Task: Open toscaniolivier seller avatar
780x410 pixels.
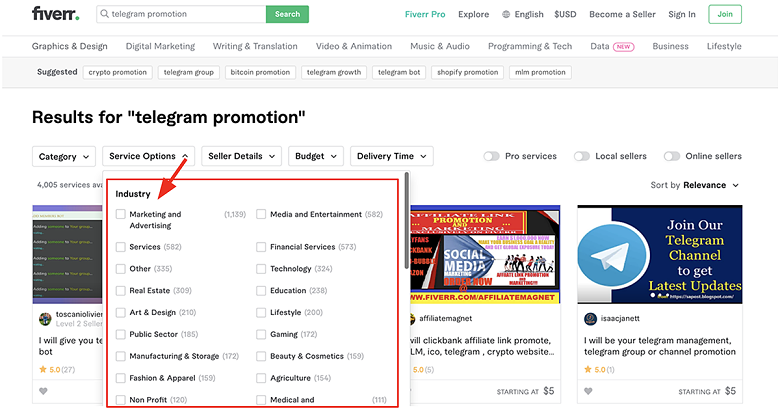Action: (x=45, y=319)
